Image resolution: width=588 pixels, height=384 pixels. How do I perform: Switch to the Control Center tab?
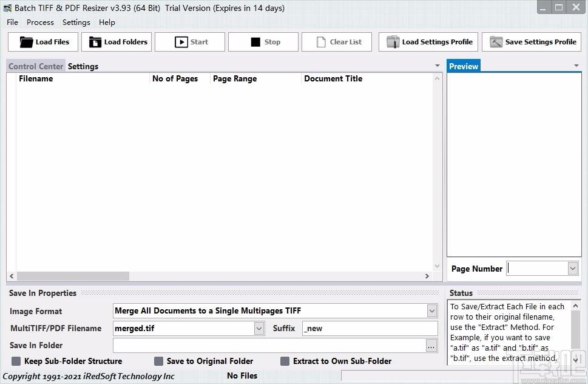[36, 66]
